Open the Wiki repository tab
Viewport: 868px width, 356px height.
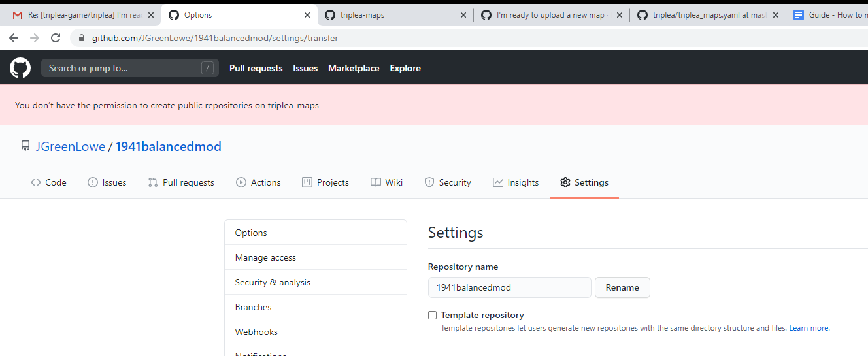[x=386, y=182]
